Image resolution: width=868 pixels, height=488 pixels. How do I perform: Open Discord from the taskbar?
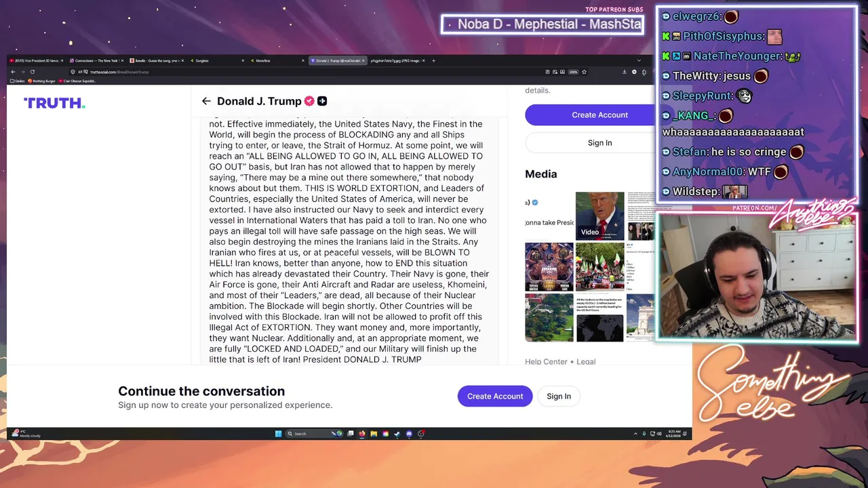click(409, 434)
